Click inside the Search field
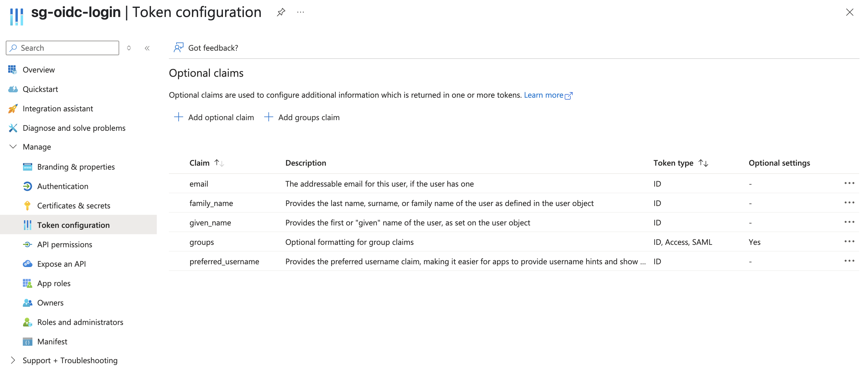 coord(62,48)
